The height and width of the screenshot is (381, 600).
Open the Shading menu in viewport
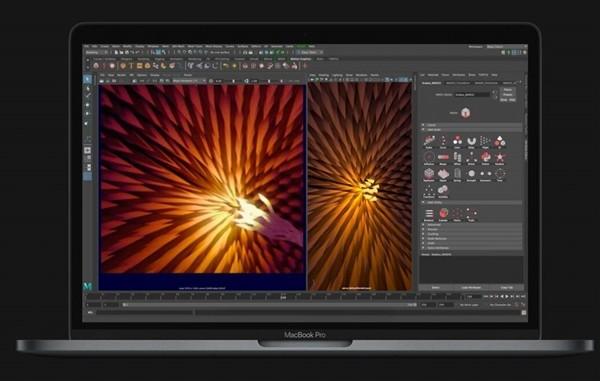pos(324,75)
